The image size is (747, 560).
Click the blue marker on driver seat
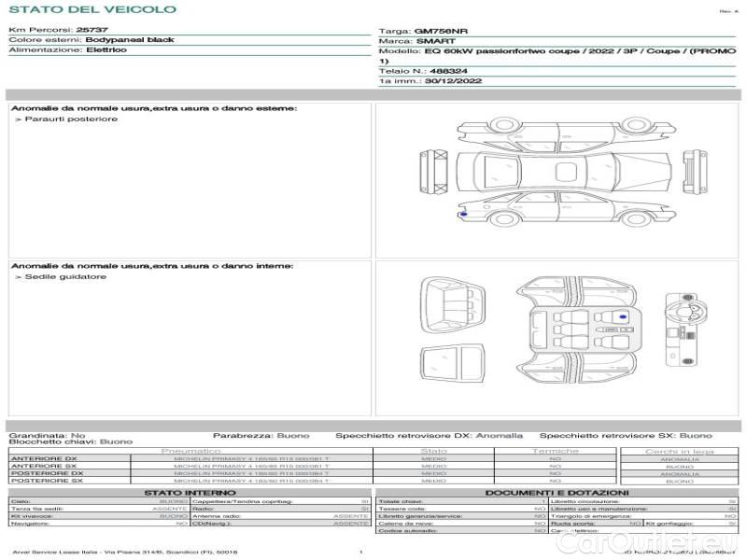pyautogui.click(x=622, y=318)
